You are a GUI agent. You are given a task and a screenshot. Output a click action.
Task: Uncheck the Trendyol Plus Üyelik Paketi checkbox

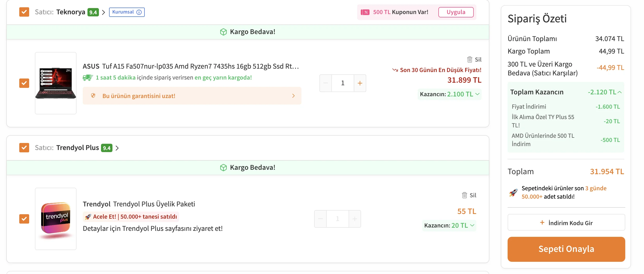24,219
